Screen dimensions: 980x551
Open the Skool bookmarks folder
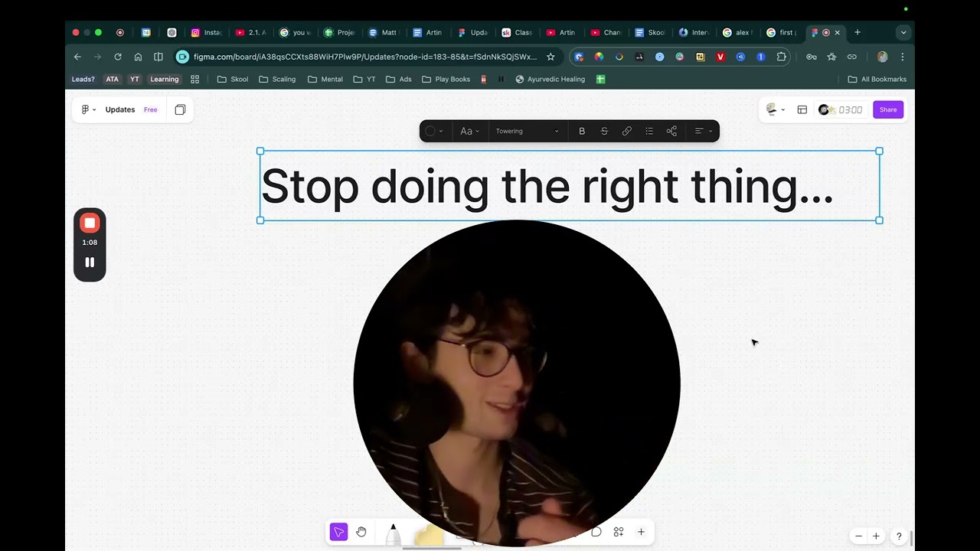coord(233,79)
